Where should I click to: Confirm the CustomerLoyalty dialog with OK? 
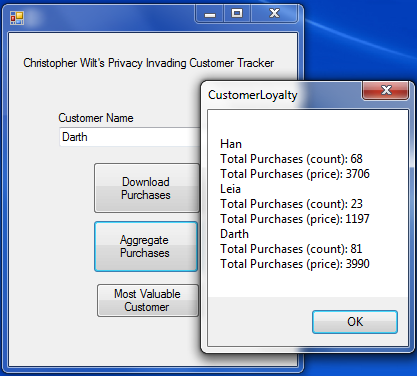click(x=355, y=322)
